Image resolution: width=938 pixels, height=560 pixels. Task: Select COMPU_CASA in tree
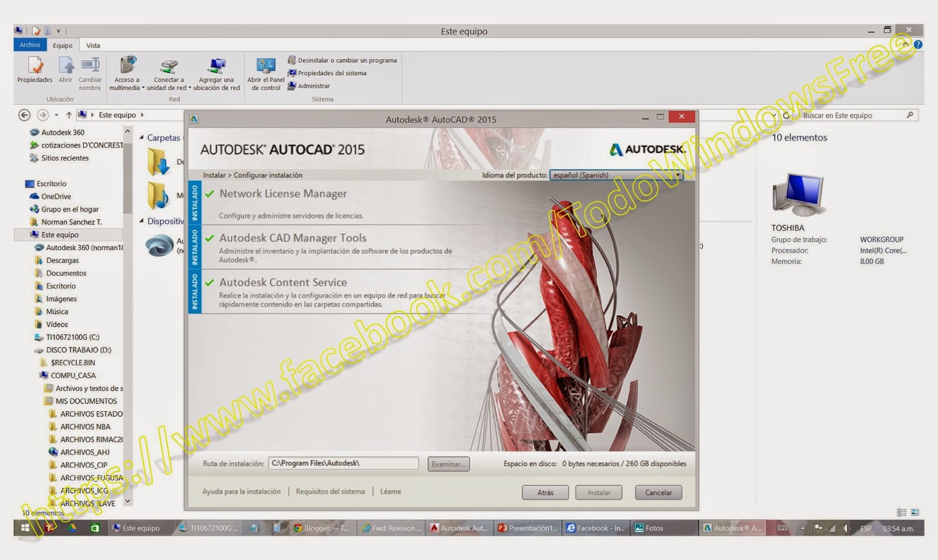(x=67, y=375)
